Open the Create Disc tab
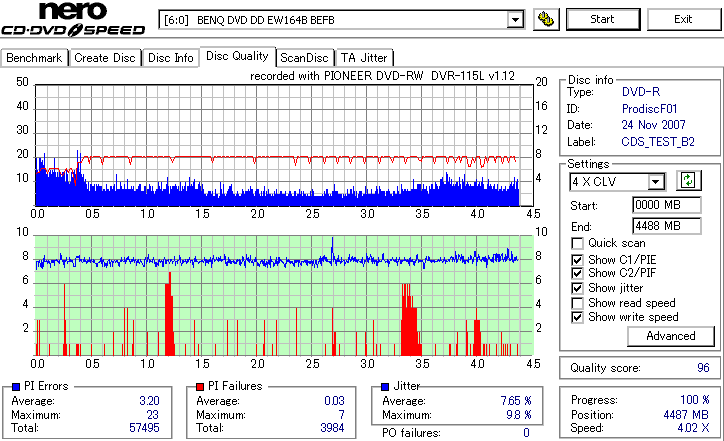This screenshot has height=441, width=724. pyautogui.click(x=105, y=58)
